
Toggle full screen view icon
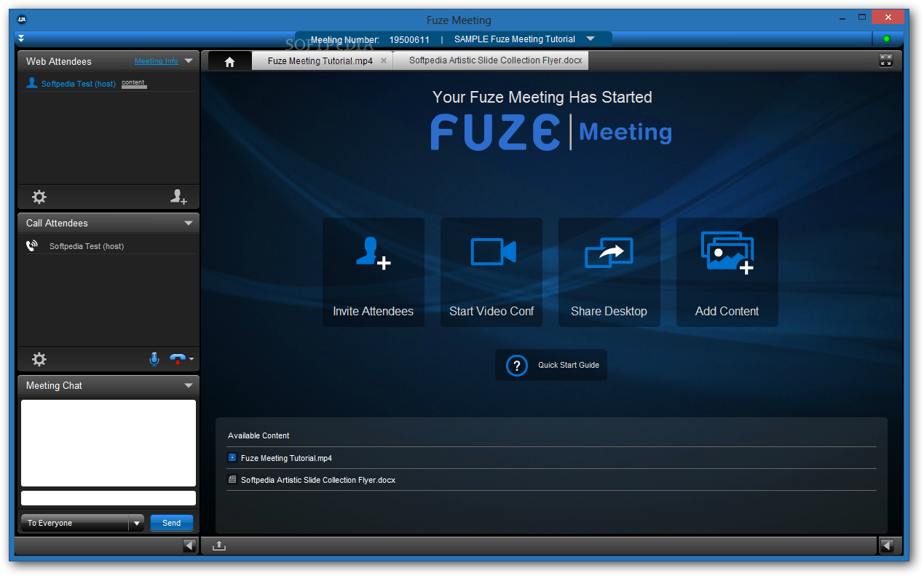coord(885,60)
